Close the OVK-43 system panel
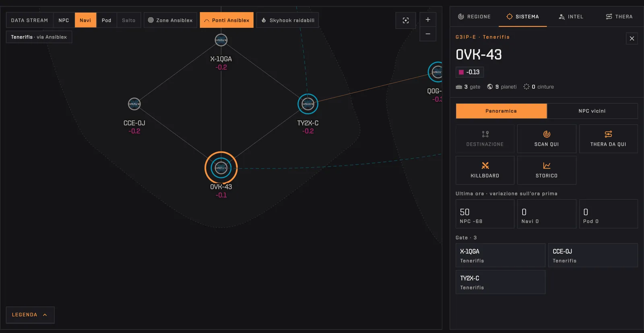Viewport: 644px width, 333px height. pyautogui.click(x=632, y=39)
